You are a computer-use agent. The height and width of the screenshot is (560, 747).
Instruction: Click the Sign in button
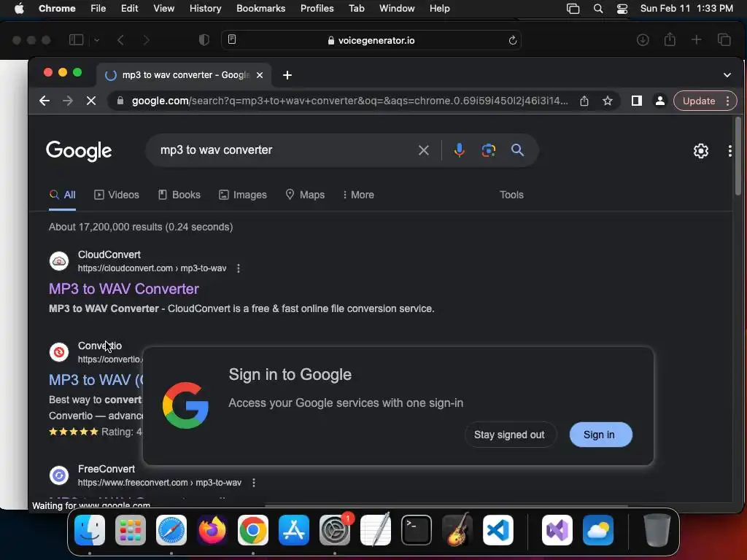pos(601,435)
